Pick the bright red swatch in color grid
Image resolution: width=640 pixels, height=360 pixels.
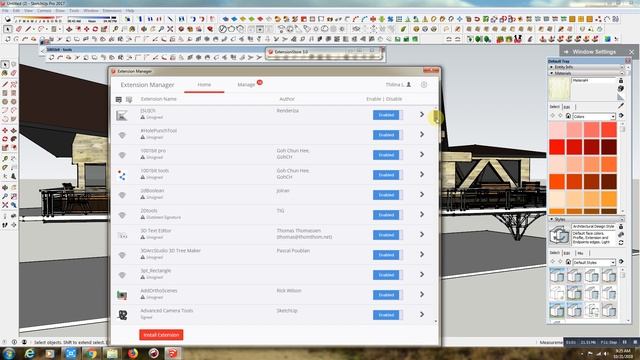point(557,147)
